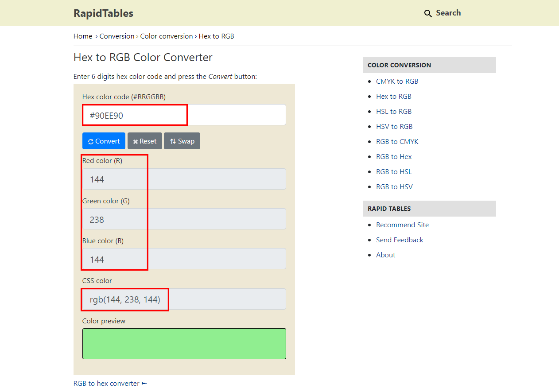Click the Blue color value field
The width and height of the screenshot is (559, 392).
pos(184,259)
